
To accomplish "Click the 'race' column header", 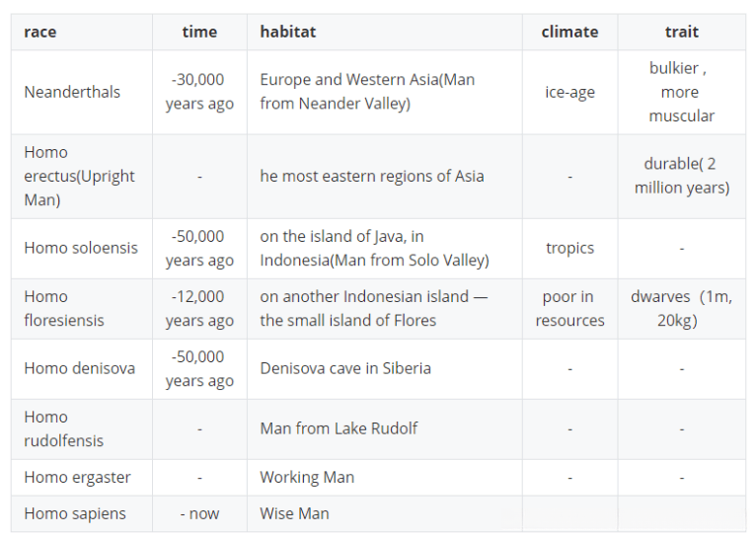I will point(40,32).
